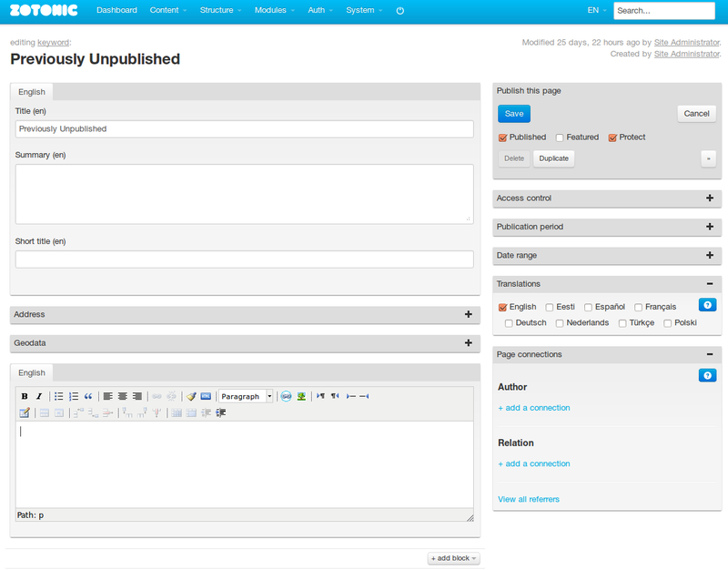Apply blockquote formatting
This screenshot has width=728, height=570.
tap(88, 396)
